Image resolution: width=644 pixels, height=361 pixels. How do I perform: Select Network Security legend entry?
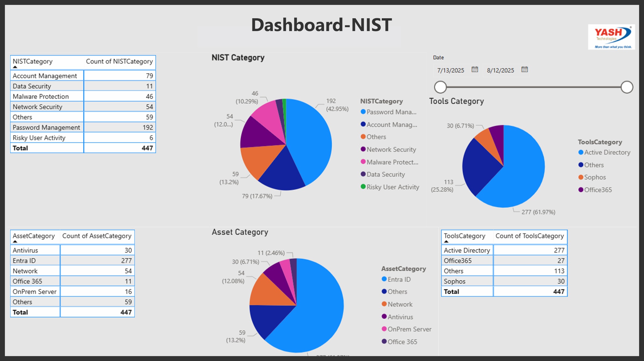coord(391,150)
